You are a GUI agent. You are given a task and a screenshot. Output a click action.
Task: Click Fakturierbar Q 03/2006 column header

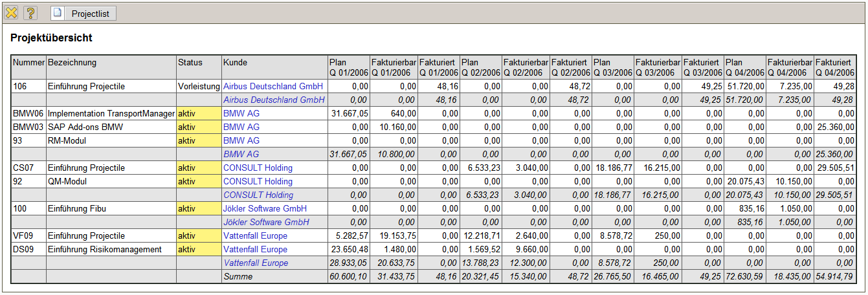click(x=658, y=68)
